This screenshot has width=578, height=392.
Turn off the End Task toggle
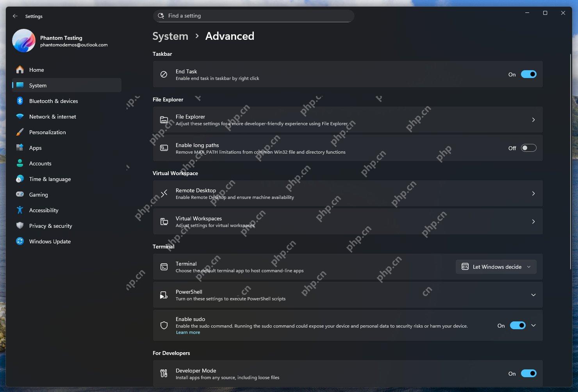(x=529, y=74)
